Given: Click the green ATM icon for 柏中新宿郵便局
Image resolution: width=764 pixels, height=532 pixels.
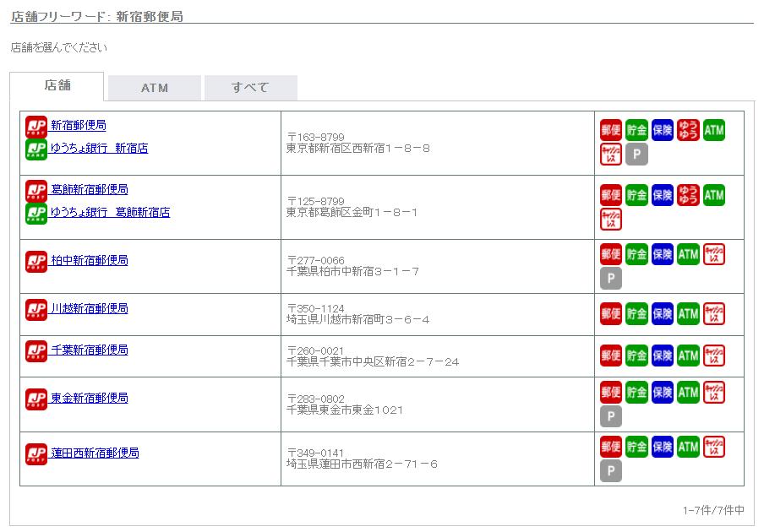Looking at the screenshot, I should click(x=688, y=254).
